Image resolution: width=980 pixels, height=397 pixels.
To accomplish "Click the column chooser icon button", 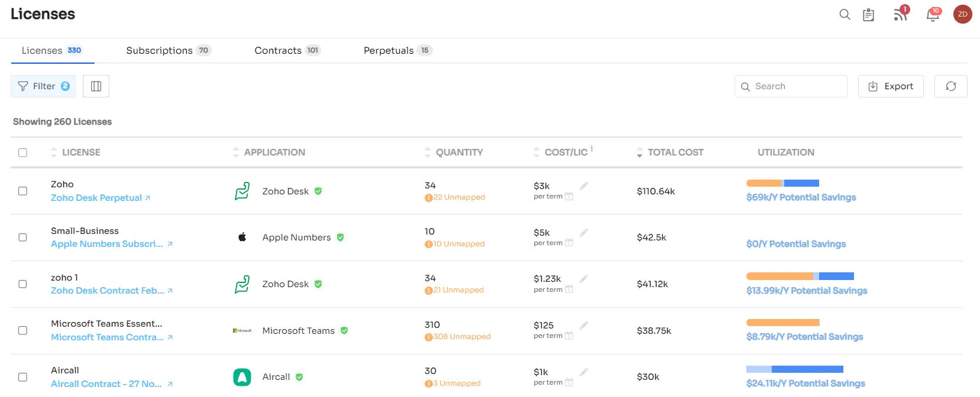I will point(96,86).
